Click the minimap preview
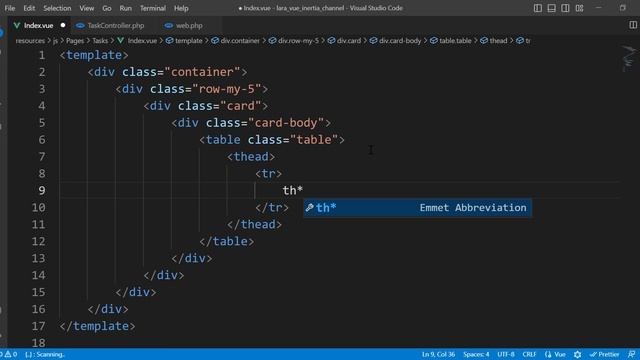The image size is (640, 360). tap(629, 58)
